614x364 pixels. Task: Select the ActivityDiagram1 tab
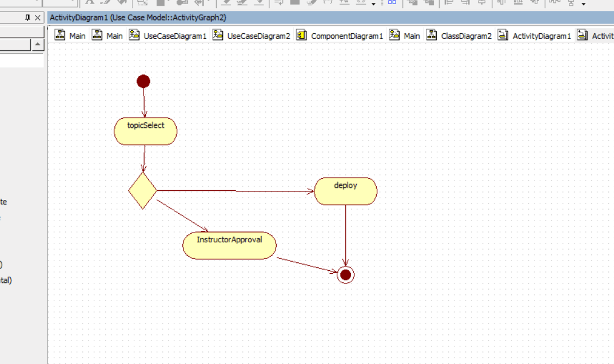click(535, 35)
